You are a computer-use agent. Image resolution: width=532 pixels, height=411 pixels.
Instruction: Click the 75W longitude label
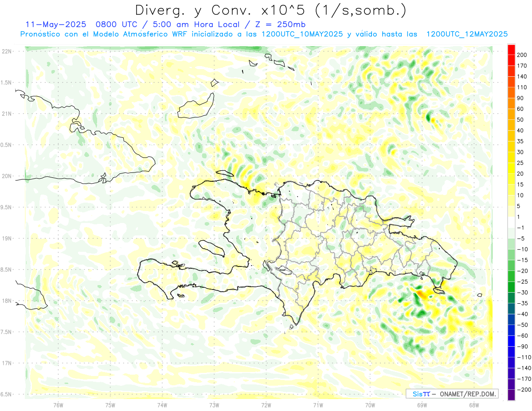coord(110,405)
